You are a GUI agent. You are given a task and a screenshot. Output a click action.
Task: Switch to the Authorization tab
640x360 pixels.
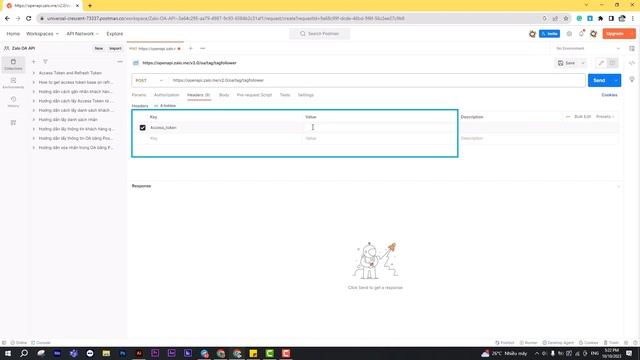pyautogui.click(x=167, y=95)
